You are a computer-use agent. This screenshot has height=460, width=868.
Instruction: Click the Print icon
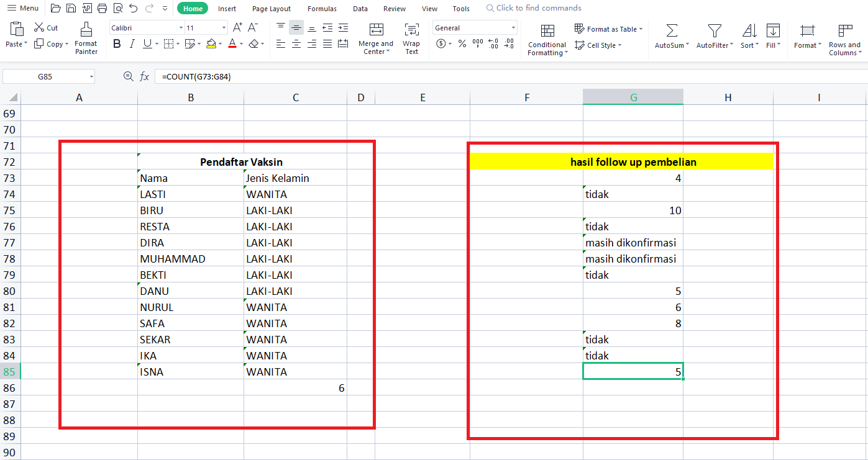point(102,9)
